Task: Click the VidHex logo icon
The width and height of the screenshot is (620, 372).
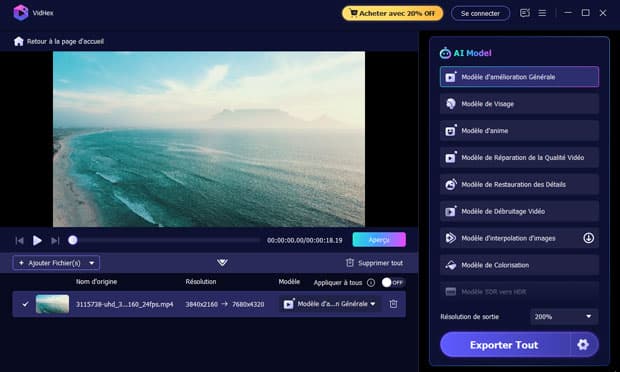Action: point(21,13)
